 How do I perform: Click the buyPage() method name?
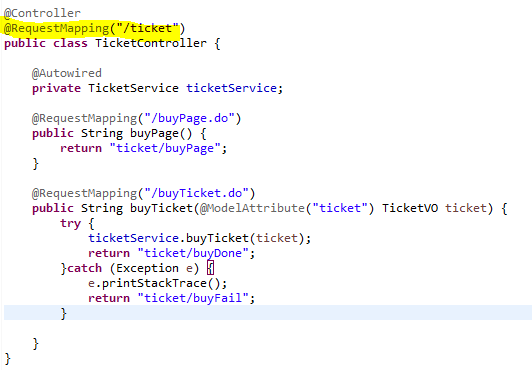point(161,133)
